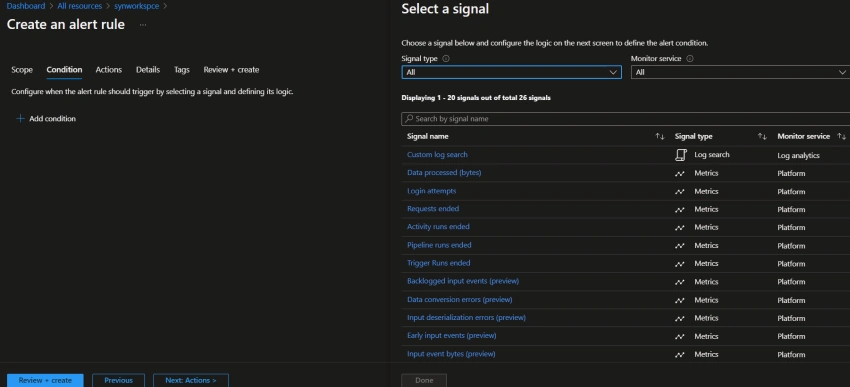Click the plus icon beside Add condition
This screenshot has width=850, height=387.
[21, 119]
